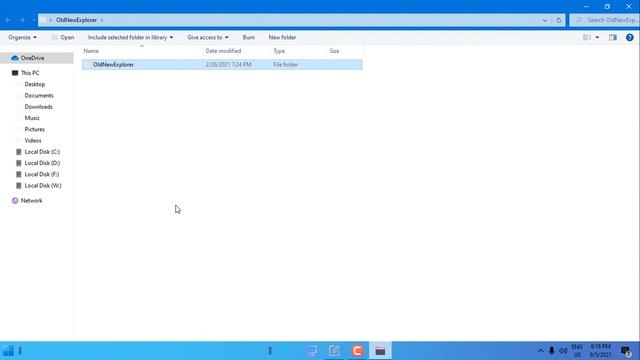This screenshot has height=360, width=640.
Task: Sort by Date modified column
Action: click(x=236, y=51)
